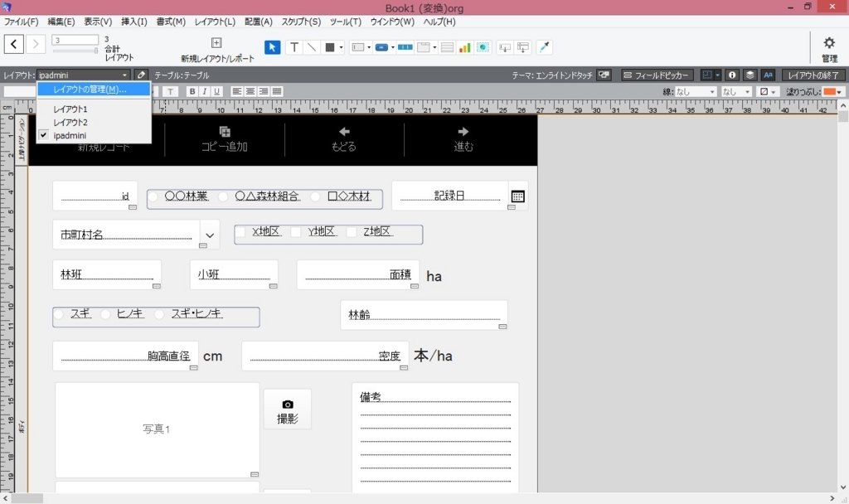The image size is (849, 504).
Task: Check the Z地区 checkbox
Action: pos(352,232)
